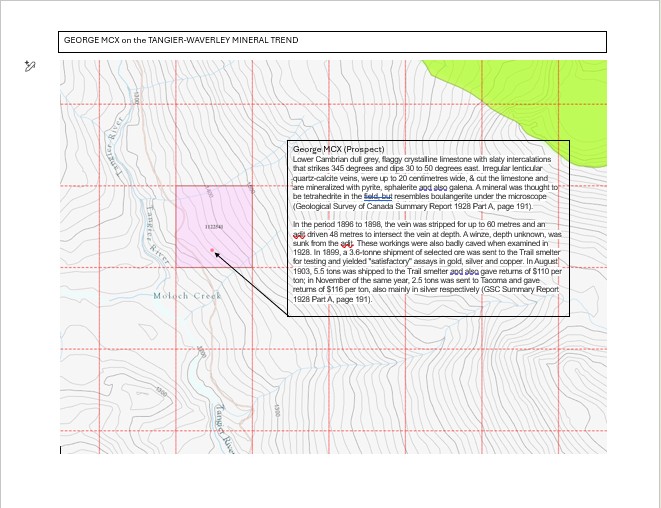Screen dimensions: 661x508
Task: Click the flagged phrase 'field, but'
Action: pos(378,197)
